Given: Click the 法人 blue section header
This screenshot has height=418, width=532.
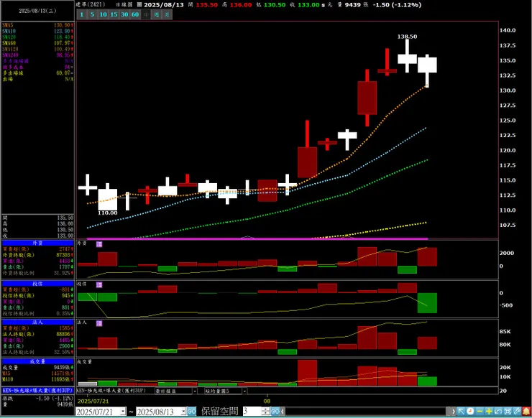Looking at the screenshot, I should click(37, 322).
